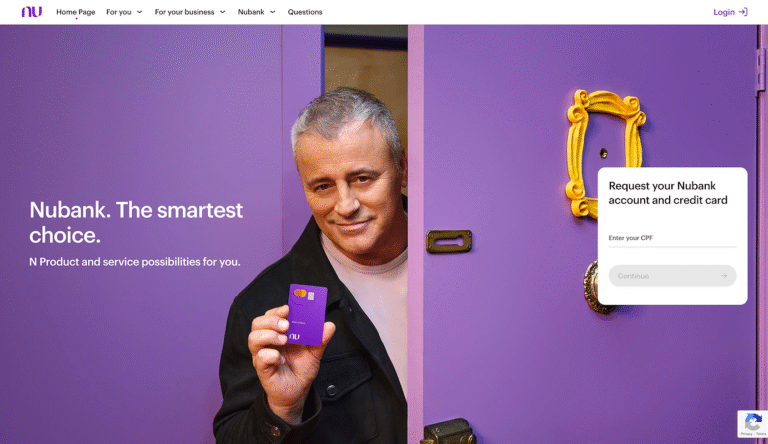Click the yellow picture frame on door
The image size is (768, 444).
point(605,147)
